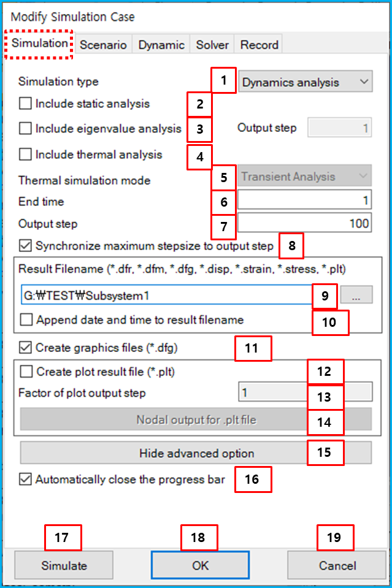This screenshot has height=588, width=392.
Task: Click the End time input field
Action: (x=305, y=200)
